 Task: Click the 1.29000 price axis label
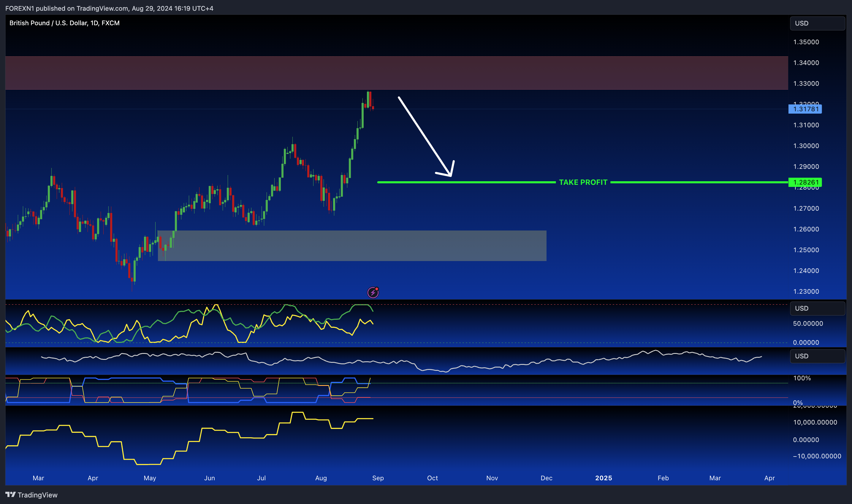(806, 167)
